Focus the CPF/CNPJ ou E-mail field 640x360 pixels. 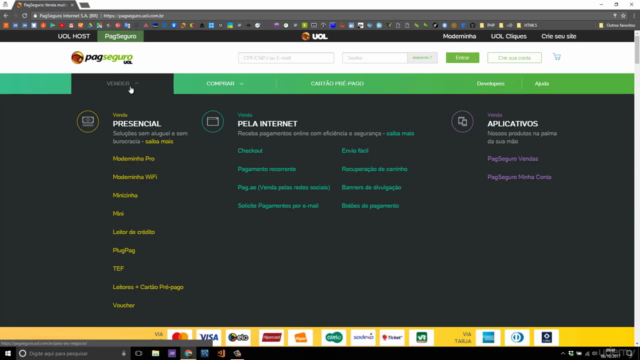(286, 58)
